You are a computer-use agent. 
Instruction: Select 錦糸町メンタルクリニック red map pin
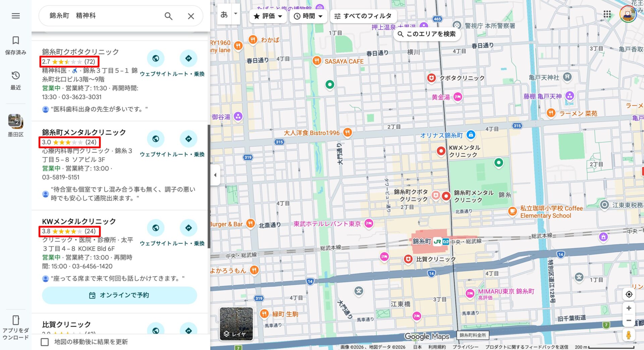pyautogui.click(x=446, y=196)
